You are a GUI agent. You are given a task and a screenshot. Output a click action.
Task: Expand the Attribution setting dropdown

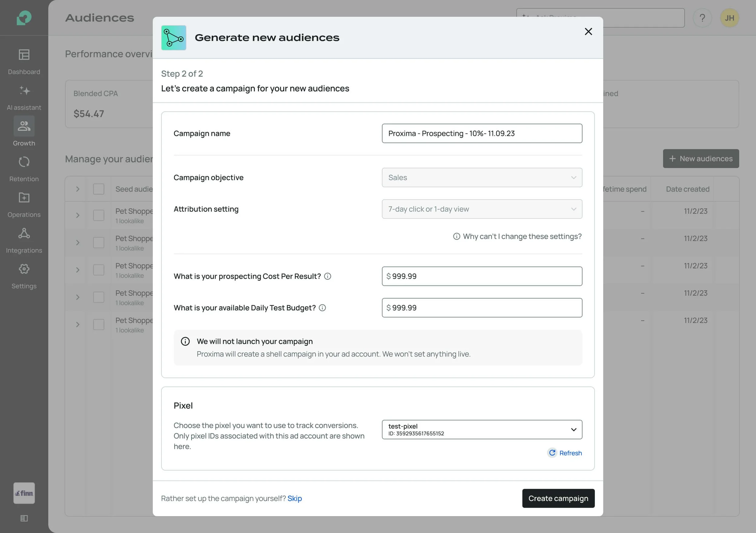pyautogui.click(x=482, y=209)
